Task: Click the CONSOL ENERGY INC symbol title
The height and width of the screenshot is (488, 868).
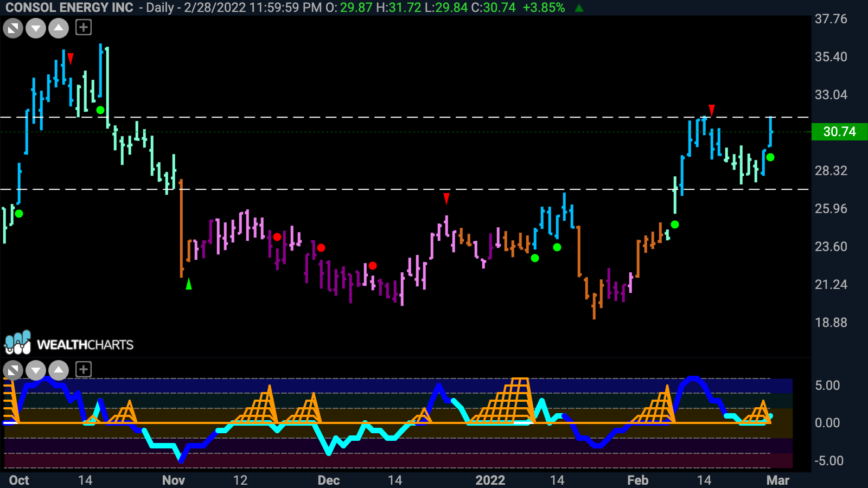Action: [x=69, y=8]
